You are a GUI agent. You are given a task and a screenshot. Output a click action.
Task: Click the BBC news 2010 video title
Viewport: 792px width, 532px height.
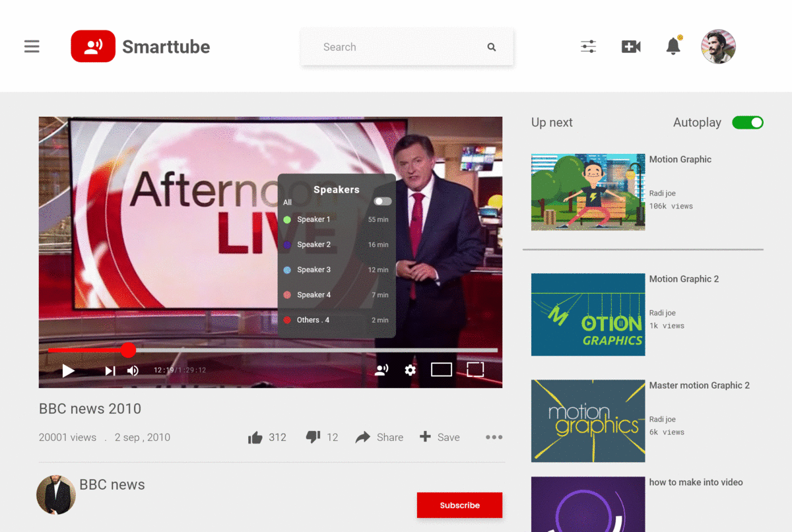pyautogui.click(x=90, y=409)
